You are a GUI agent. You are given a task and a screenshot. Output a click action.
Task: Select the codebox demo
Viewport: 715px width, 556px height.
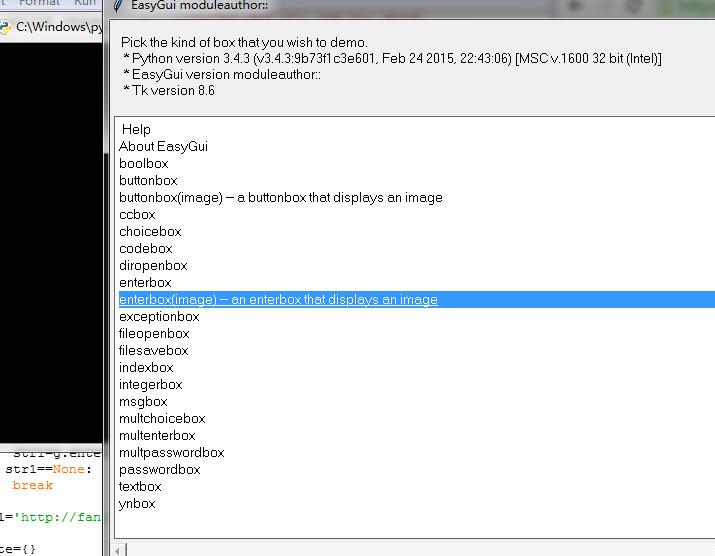[x=145, y=249]
